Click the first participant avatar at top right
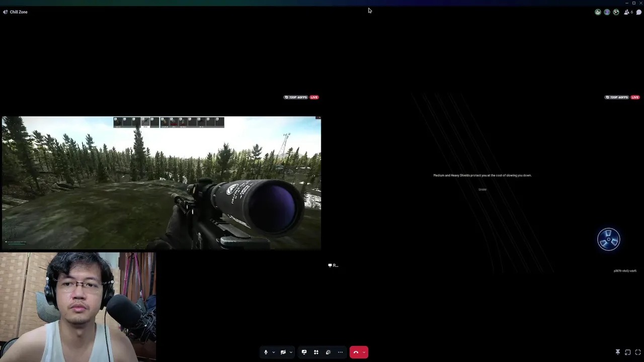This screenshot has height=362, width=644. [x=598, y=12]
